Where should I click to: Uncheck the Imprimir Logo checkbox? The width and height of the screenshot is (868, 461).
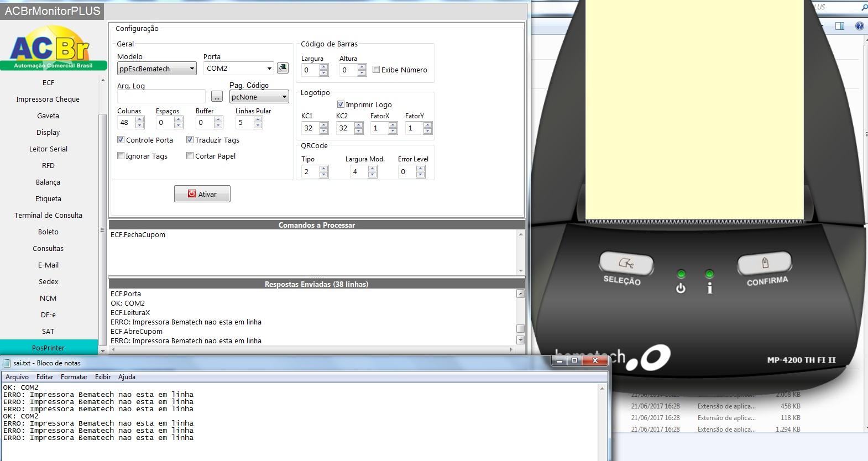click(x=341, y=104)
